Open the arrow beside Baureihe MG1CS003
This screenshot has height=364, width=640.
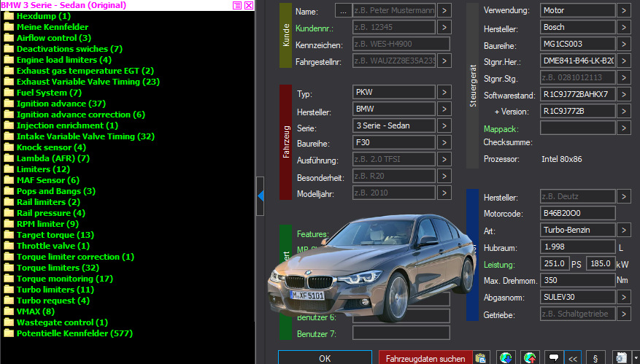pyautogui.click(x=624, y=44)
